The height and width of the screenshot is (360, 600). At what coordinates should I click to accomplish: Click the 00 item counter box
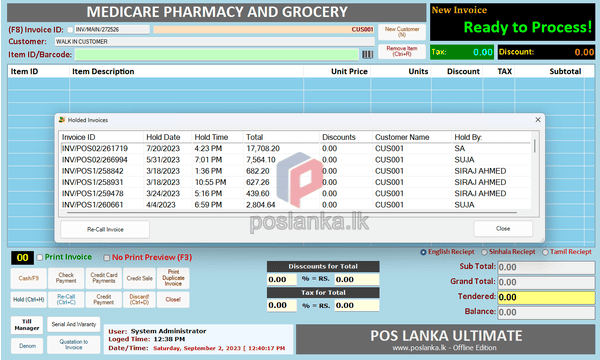pyautogui.click(x=22, y=258)
